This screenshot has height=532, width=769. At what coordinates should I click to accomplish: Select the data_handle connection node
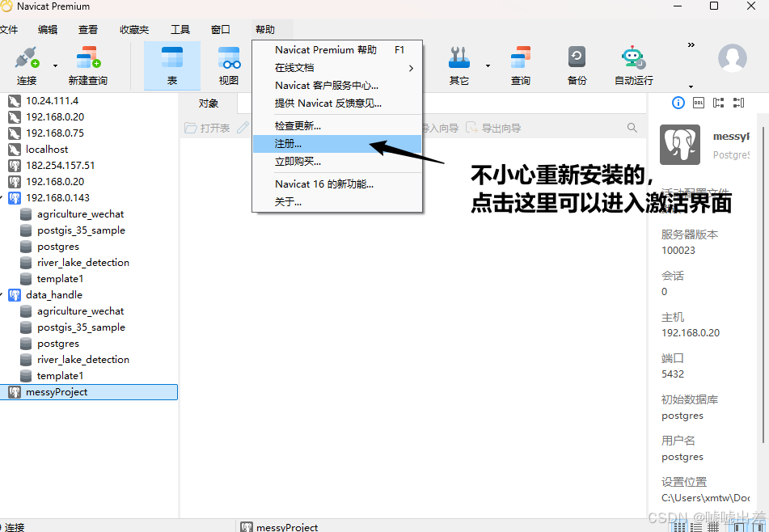[54, 295]
